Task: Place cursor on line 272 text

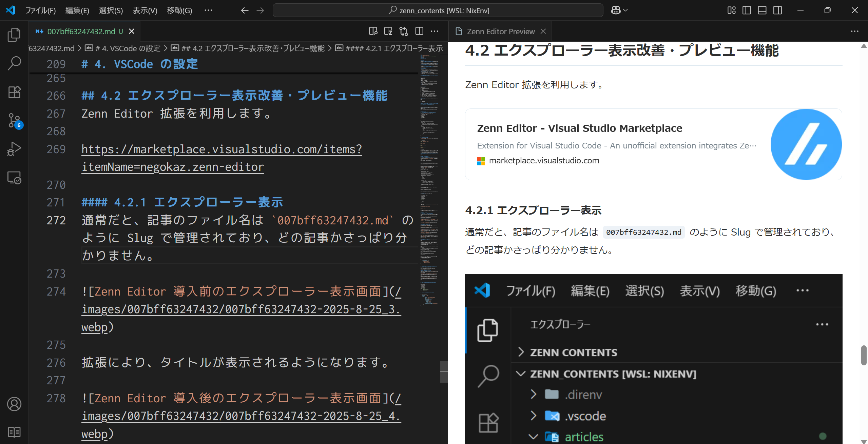Action: [x=248, y=238]
